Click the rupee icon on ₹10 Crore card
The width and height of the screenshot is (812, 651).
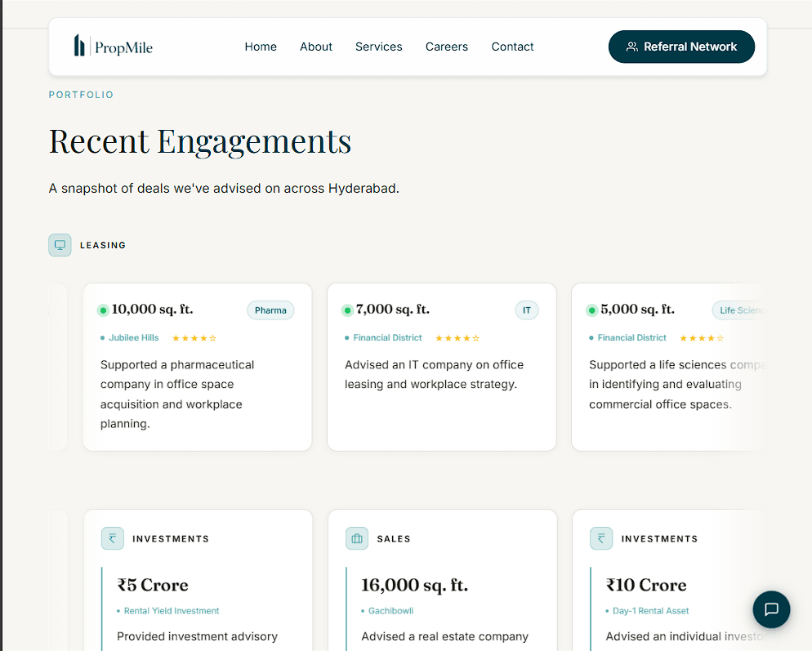click(x=601, y=538)
